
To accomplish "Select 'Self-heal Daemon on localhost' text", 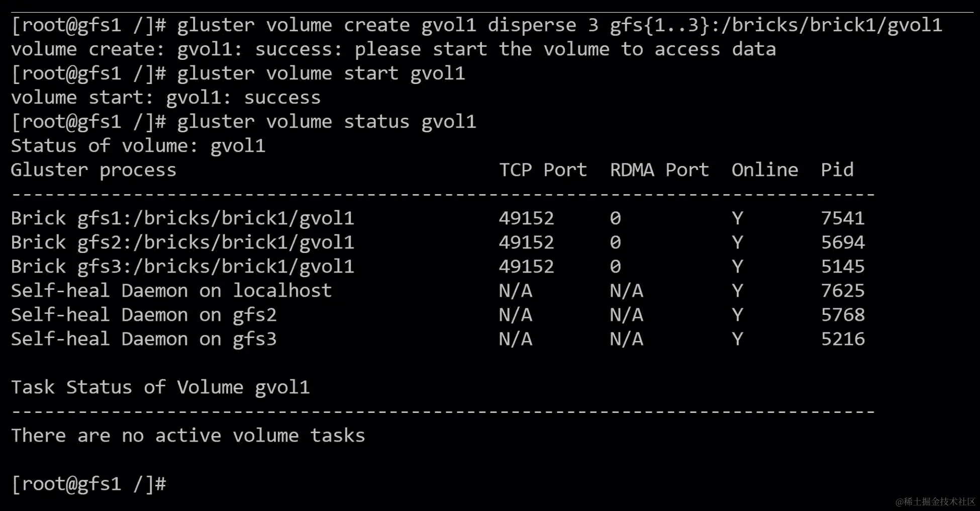I will click(x=171, y=291).
